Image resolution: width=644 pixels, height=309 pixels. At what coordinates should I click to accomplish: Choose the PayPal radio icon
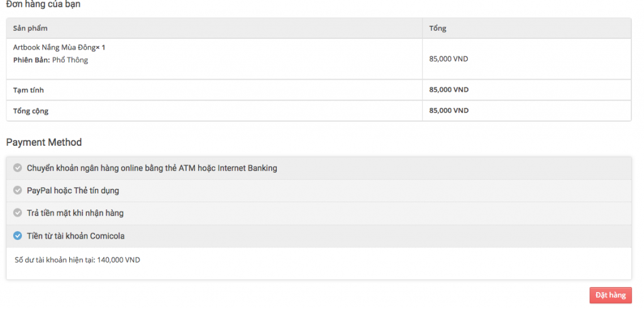pos(17,190)
